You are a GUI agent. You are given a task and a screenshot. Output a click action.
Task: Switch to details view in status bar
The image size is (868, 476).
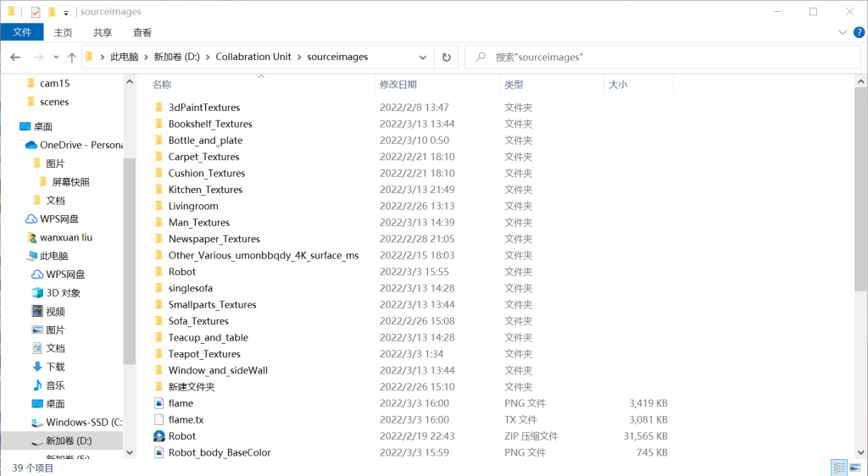pyautogui.click(x=838, y=468)
